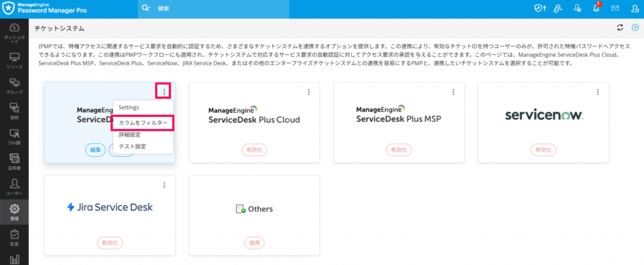
Task: Click the チケットシステム page title
Action: 59,28
